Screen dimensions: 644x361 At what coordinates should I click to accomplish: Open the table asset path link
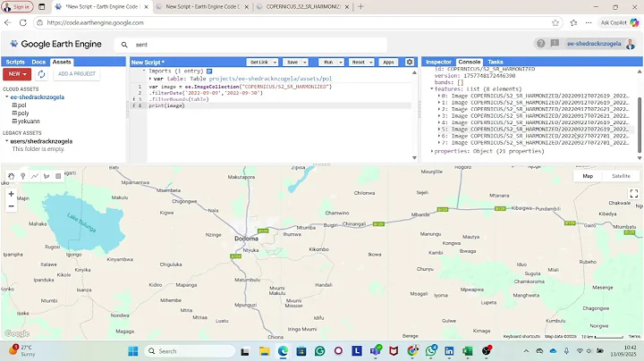[x=270, y=79]
